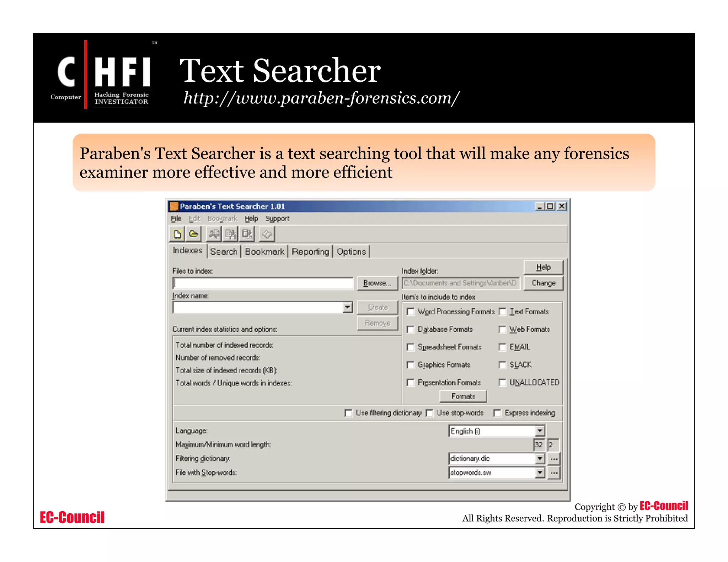This screenshot has width=728, height=562.
Task: Maximize the Text Searcher window
Action: 550,206
